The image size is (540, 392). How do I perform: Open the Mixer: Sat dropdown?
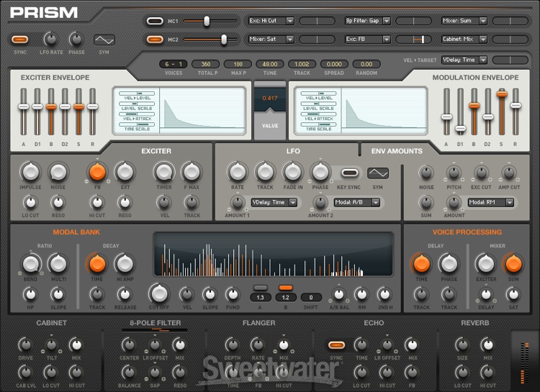[271, 40]
